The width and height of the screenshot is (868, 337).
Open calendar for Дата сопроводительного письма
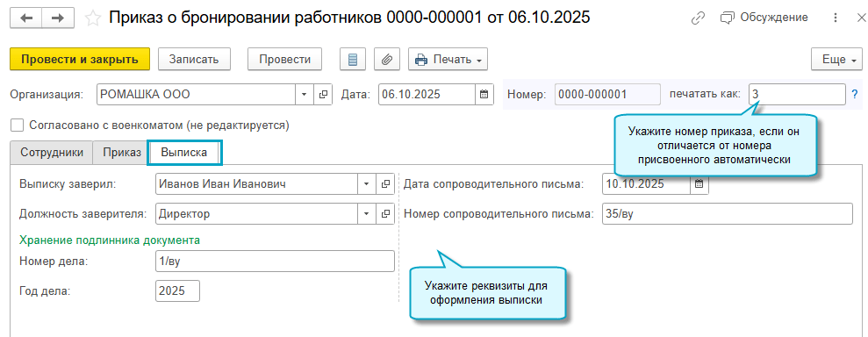click(x=699, y=183)
